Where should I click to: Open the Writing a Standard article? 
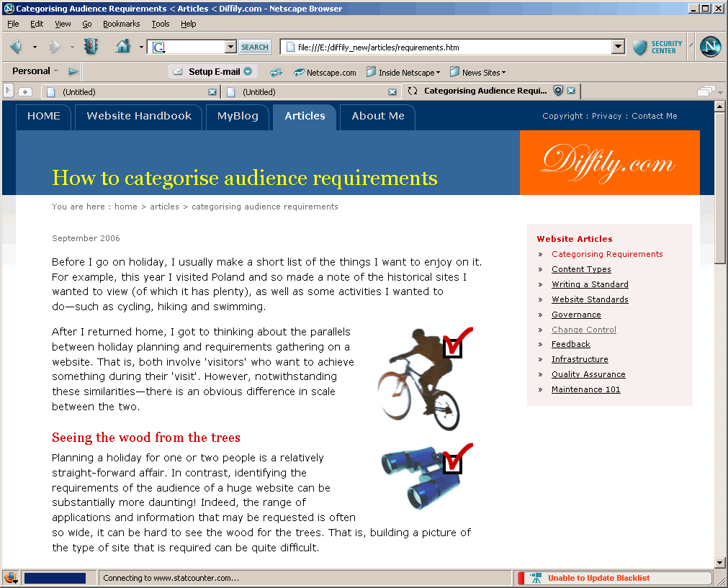590,284
